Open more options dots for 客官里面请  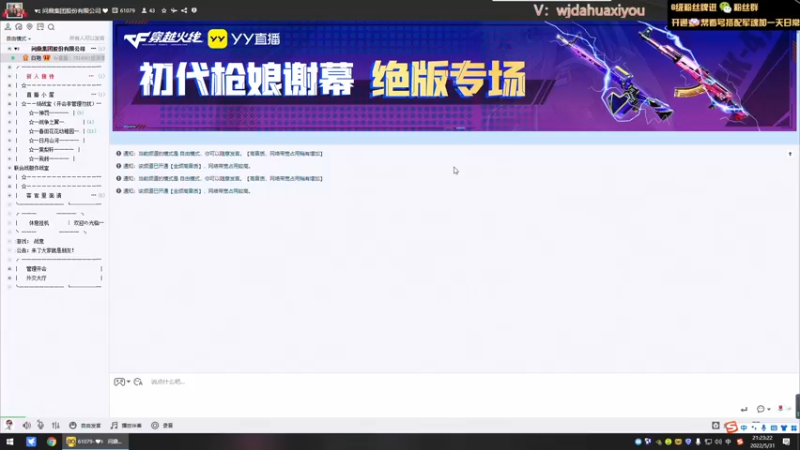(93, 195)
